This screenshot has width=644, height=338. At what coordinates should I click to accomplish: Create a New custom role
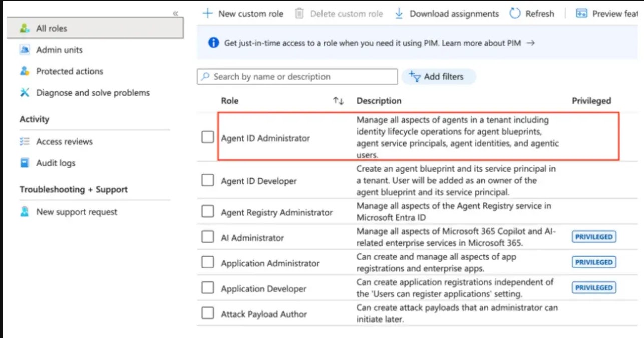tap(243, 13)
